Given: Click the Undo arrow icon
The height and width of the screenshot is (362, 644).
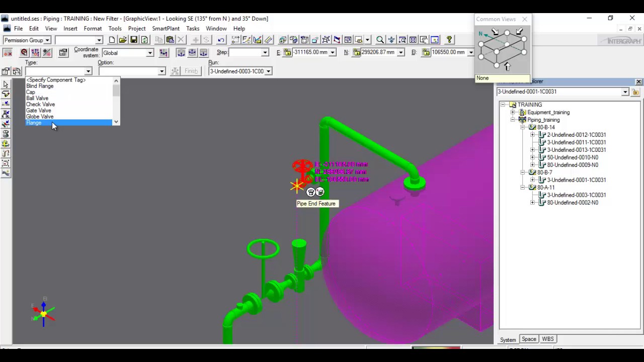Looking at the screenshot, I should (221, 40).
